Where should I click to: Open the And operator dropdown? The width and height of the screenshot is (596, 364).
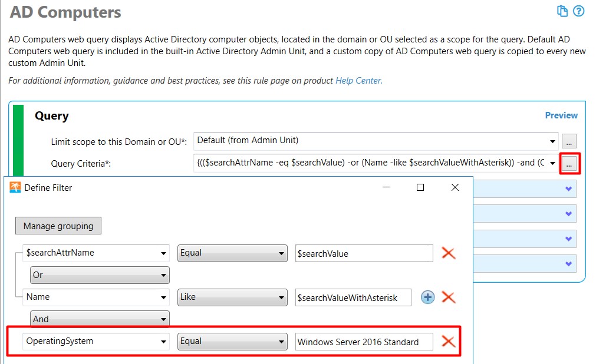point(100,319)
